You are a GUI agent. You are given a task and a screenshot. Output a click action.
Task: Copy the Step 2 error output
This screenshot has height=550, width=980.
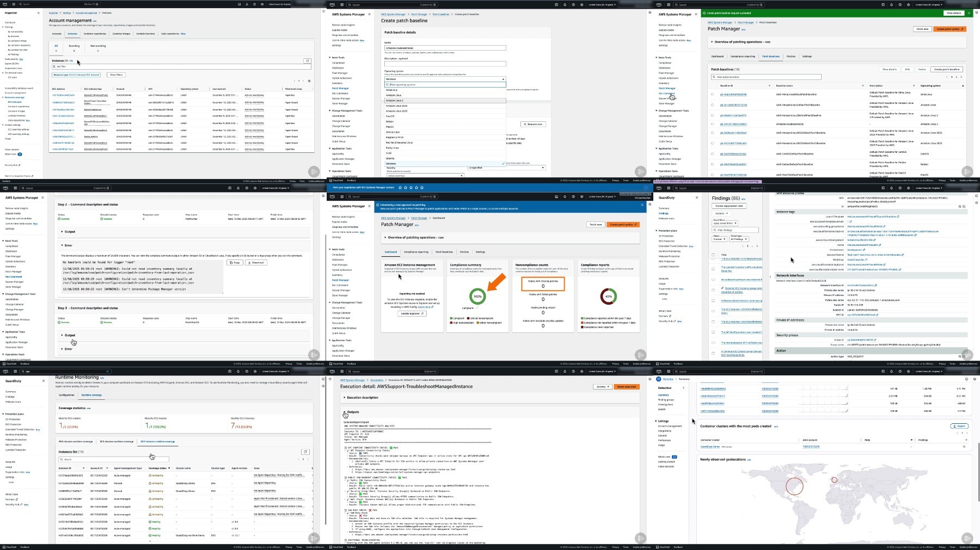coord(235,262)
